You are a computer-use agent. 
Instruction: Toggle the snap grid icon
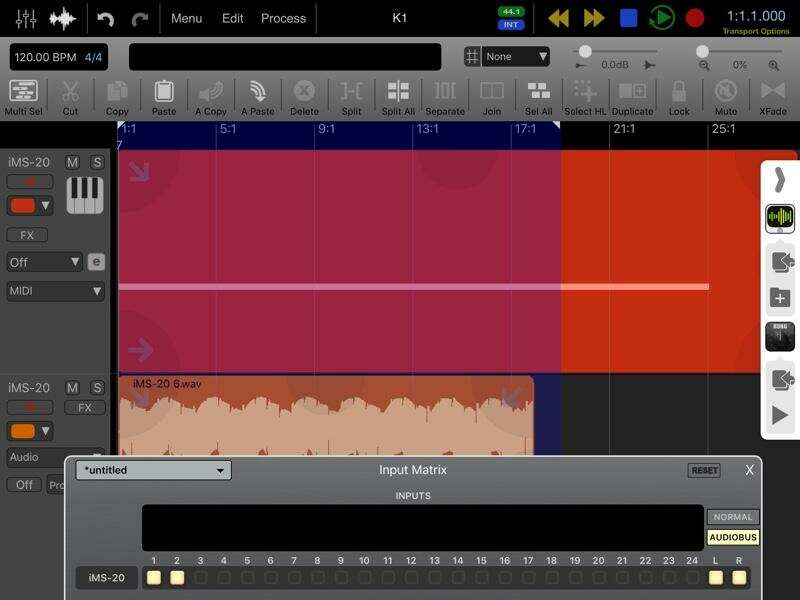[x=472, y=57]
